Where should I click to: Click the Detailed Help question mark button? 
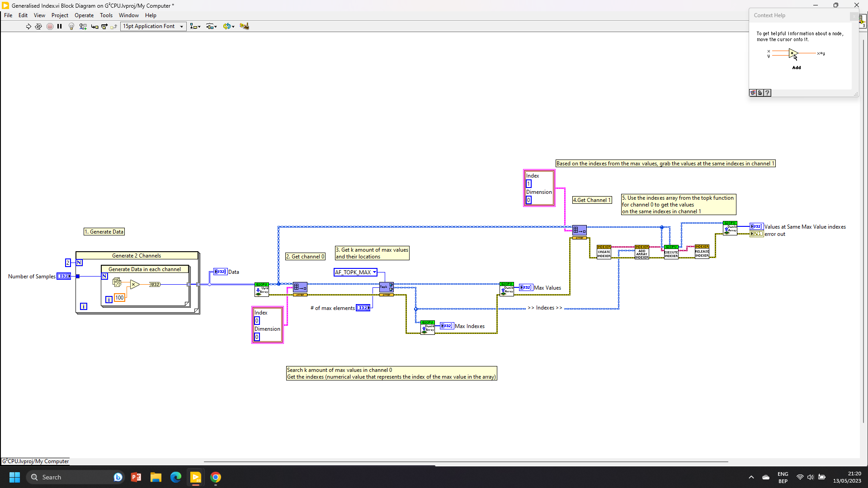[x=768, y=93]
